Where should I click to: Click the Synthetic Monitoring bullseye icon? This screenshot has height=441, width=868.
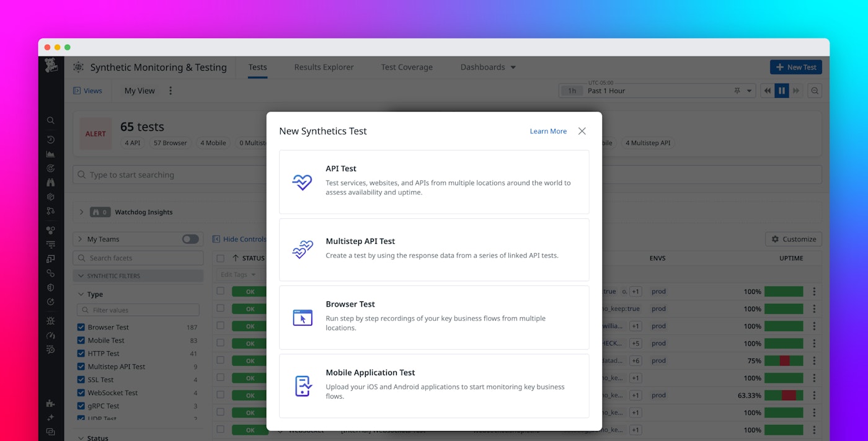point(77,67)
